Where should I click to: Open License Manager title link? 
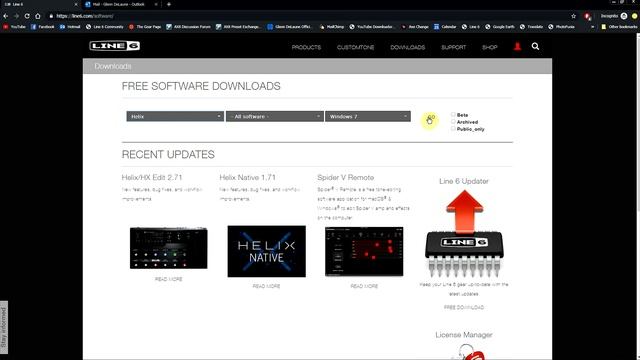click(464, 335)
